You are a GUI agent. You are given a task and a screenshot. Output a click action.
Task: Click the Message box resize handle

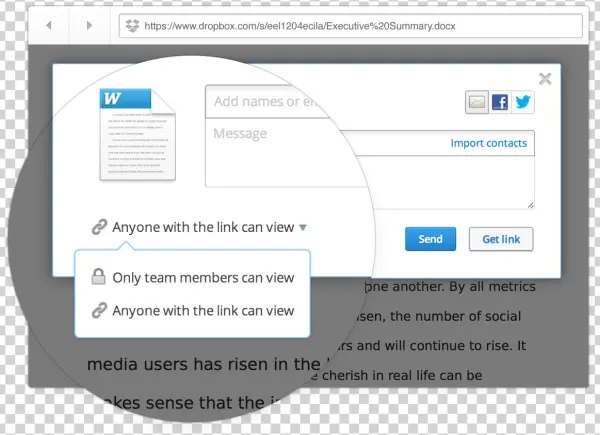529,205
